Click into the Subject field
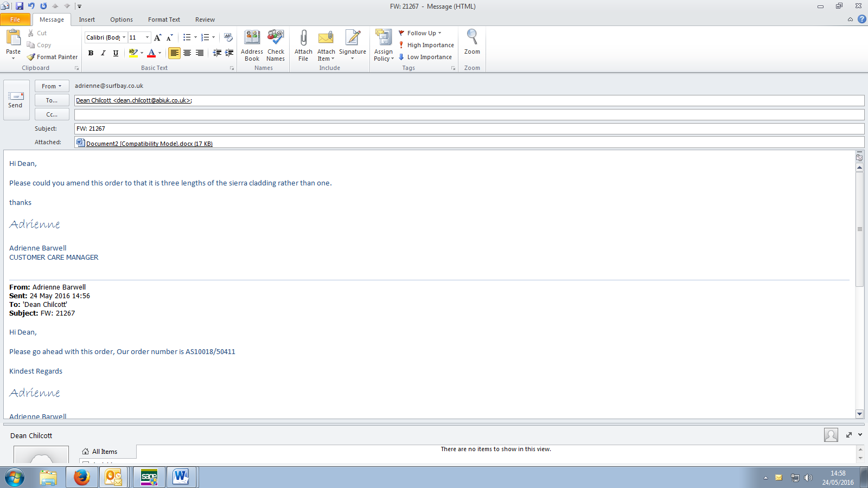868x488 pixels. (x=469, y=129)
